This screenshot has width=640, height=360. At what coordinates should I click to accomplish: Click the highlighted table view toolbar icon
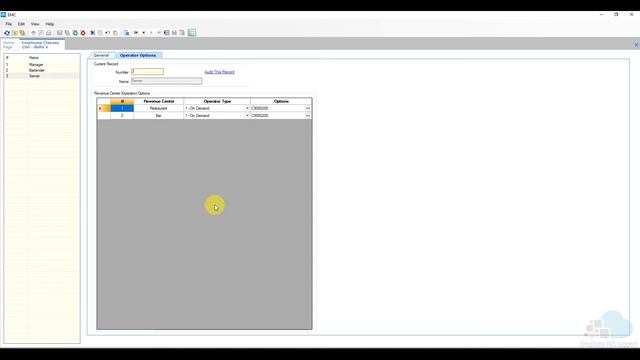(x=192, y=33)
